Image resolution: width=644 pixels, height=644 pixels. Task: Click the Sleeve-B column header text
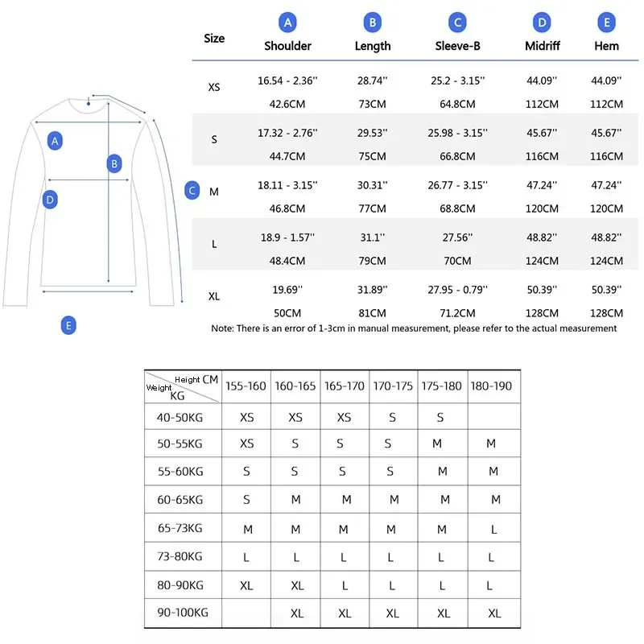pos(457,46)
